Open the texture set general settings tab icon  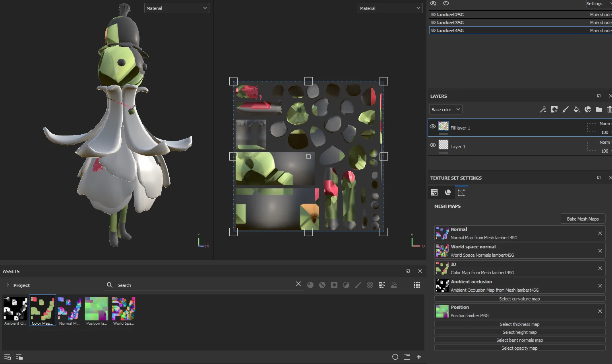pos(434,192)
